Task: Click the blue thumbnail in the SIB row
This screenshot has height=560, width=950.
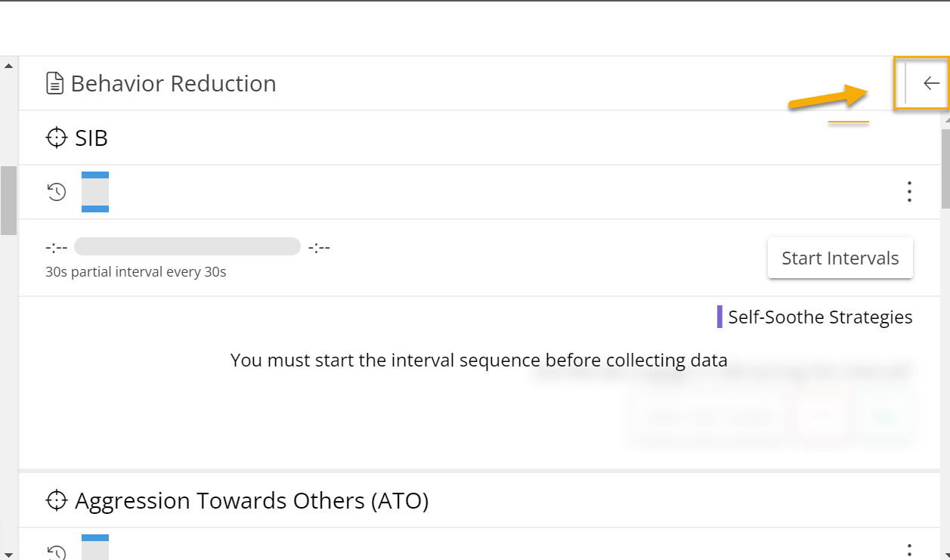Action: [x=94, y=192]
